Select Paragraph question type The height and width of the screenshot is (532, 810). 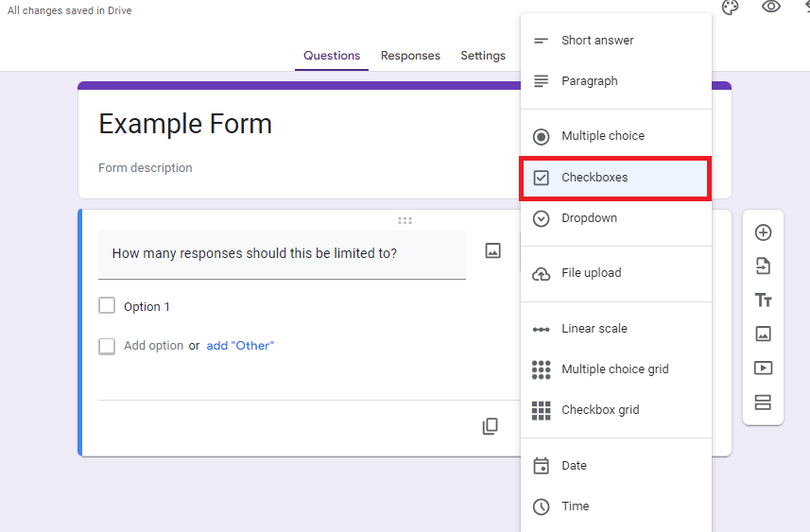pyautogui.click(x=615, y=81)
